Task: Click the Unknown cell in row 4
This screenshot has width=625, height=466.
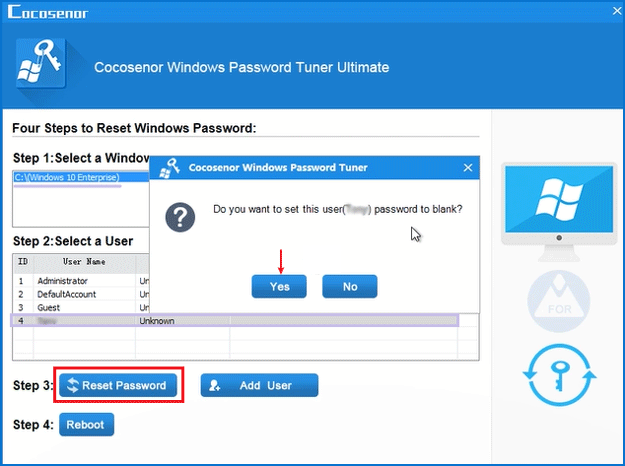Action: pyautogui.click(x=182, y=320)
